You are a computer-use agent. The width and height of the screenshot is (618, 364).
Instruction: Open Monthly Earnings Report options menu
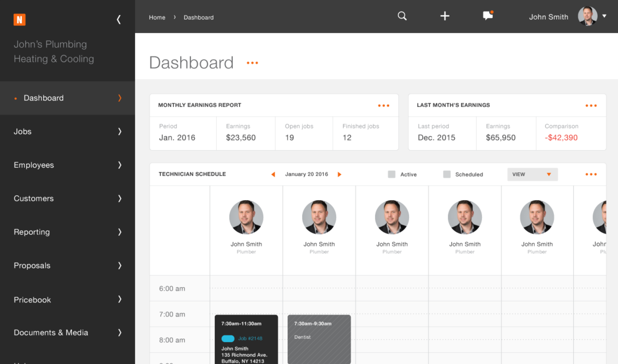tap(383, 105)
